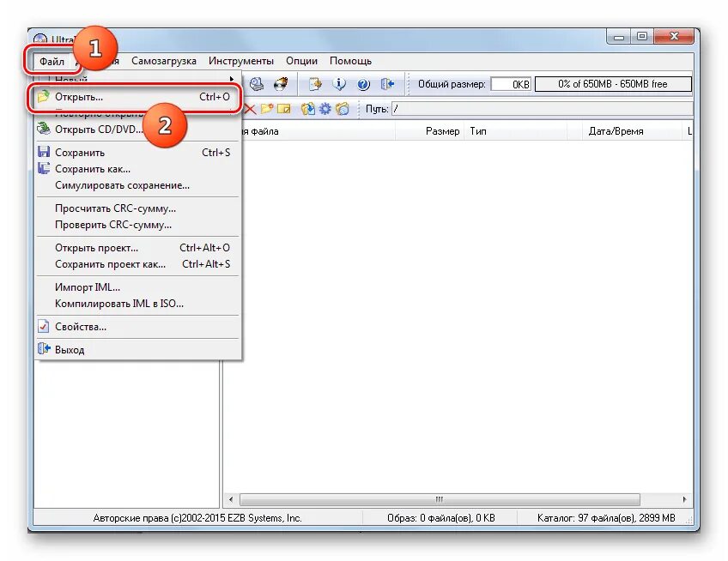Click the Путь path input field
Image resolution: width=728 pixels, height=561 pixels.
click(543, 109)
